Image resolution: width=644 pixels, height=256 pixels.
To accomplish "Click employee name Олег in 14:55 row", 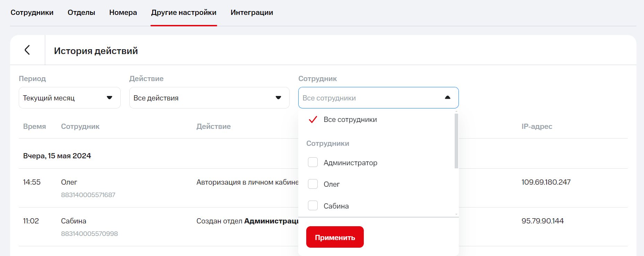I will click(x=69, y=182).
